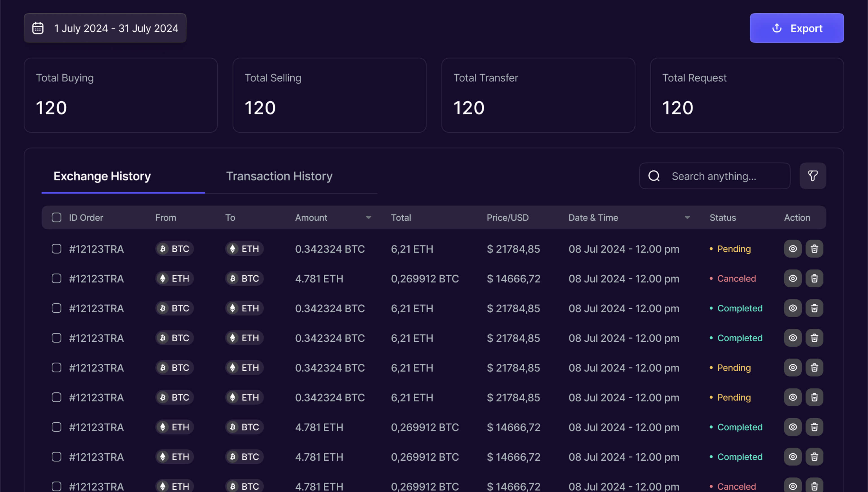Click trash icon on first Canceled row
This screenshot has height=492, width=868.
(x=814, y=278)
